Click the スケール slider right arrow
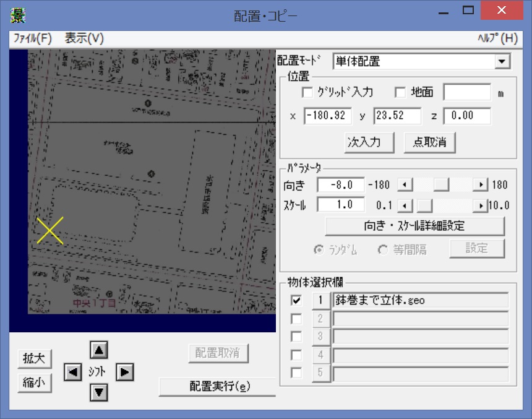The width and height of the screenshot is (532, 419). coord(481,205)
